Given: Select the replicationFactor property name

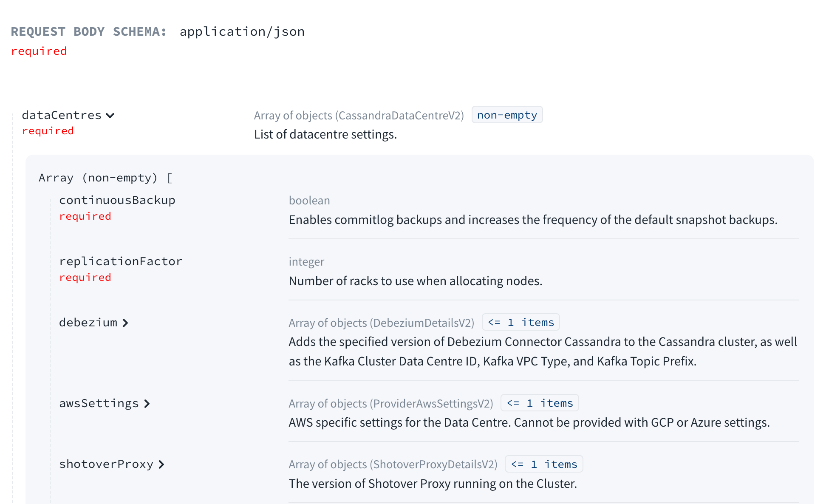Looking at the screenshot, I should 121,261.
